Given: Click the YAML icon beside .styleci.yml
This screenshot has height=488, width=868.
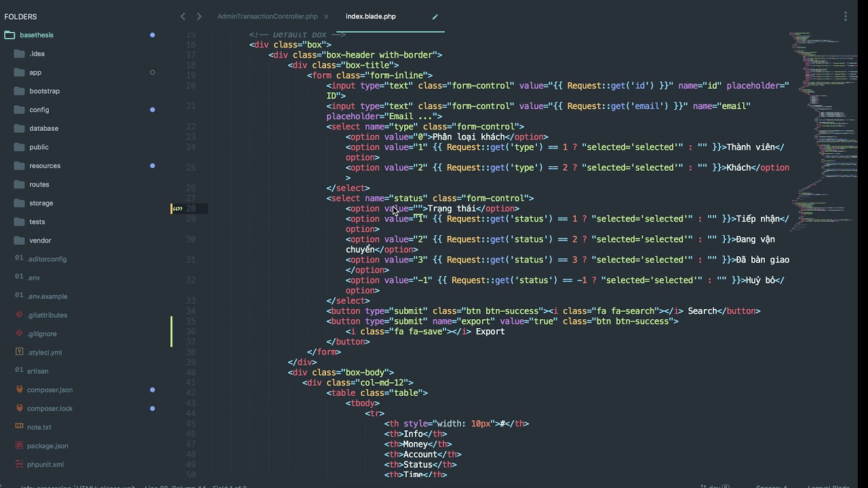Looking at the screenshot, I should 19,352.
